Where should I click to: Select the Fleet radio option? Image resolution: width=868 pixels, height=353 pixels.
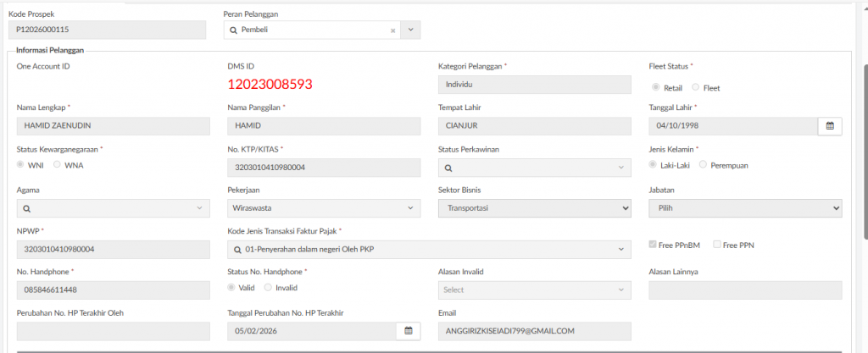point(696,87)
